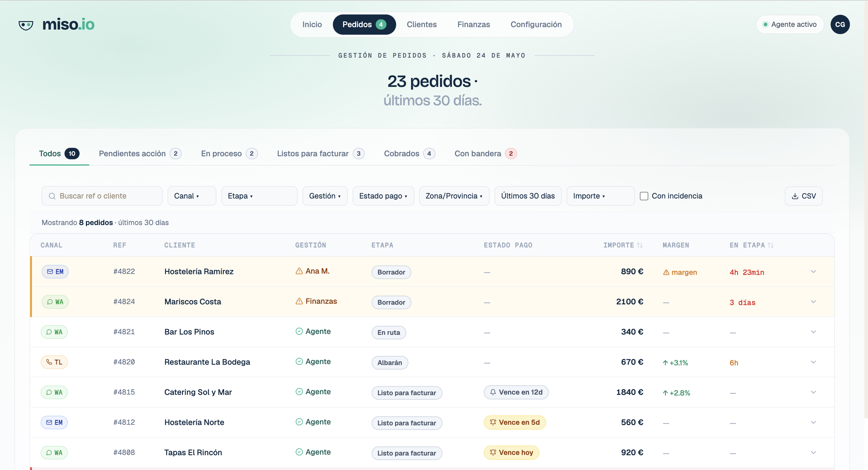Click the CSV export button
The height and width of the screenshot is (470, 868).
coord(803,196)
